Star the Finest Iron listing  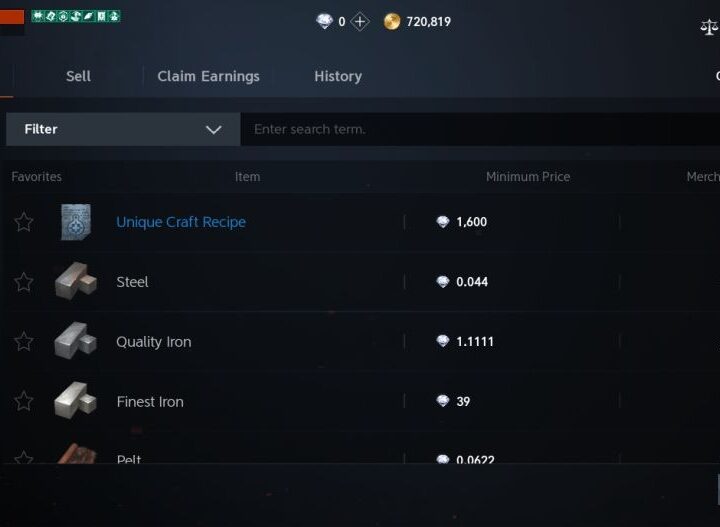(x=24, y=401)
